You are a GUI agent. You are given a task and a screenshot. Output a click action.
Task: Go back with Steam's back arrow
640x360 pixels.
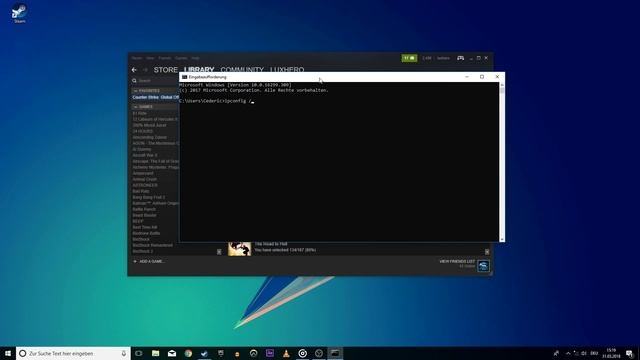coord(134,70)
